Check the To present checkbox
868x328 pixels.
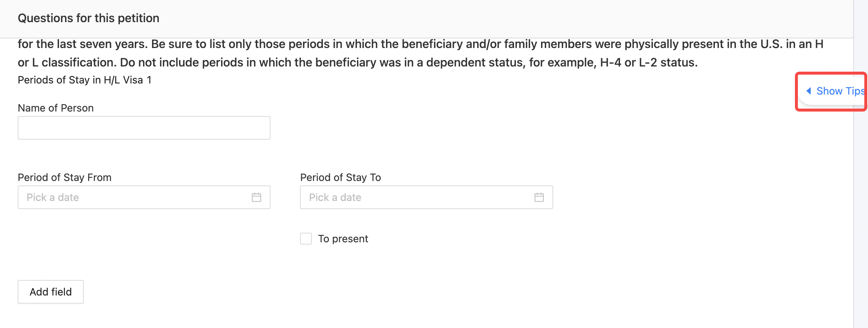306,239
